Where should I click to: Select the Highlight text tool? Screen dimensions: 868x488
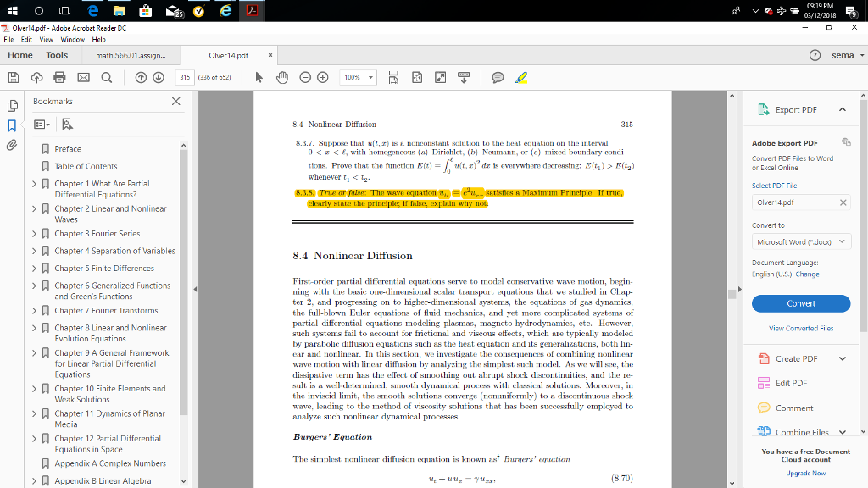click(x=523, y=77)
